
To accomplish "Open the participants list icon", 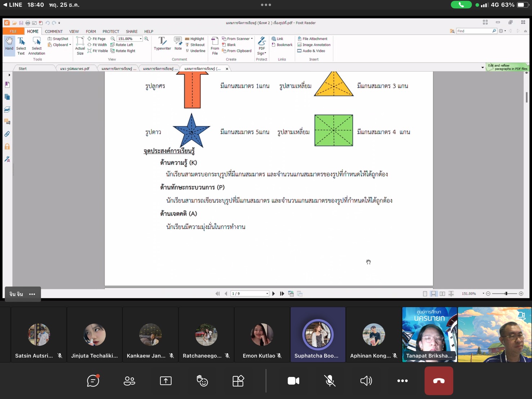I will (x=129, y=381).
